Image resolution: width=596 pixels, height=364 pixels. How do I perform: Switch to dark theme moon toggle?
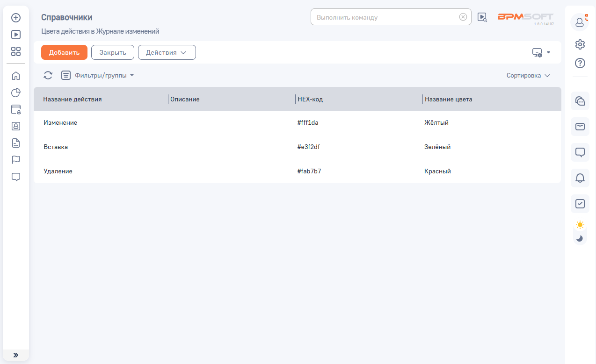[580, 238]
